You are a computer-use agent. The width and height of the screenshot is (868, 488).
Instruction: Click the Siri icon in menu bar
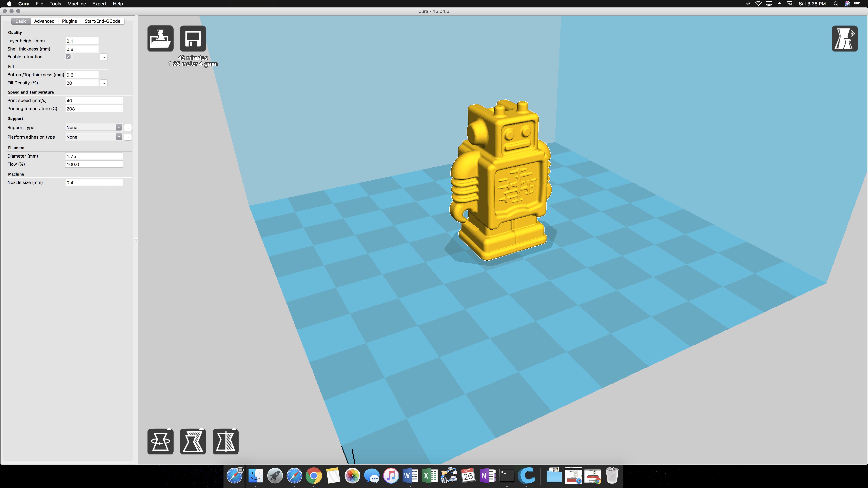(x=847, y=4)
